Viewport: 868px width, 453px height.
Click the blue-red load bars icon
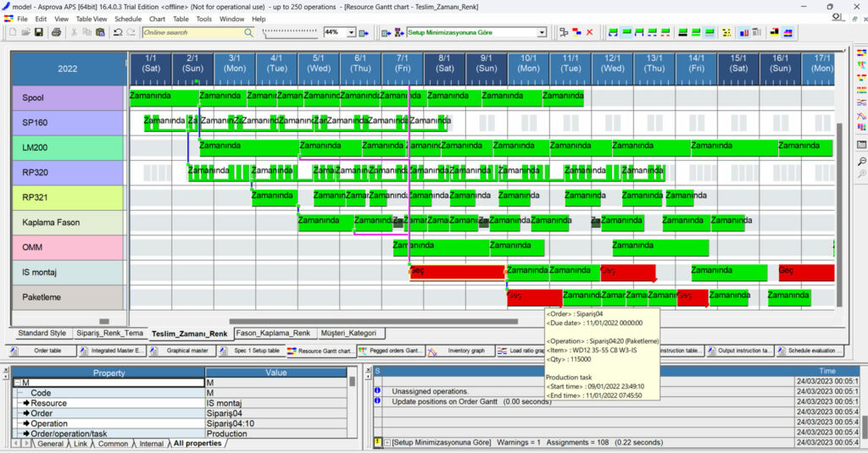[x=744, y=33]
